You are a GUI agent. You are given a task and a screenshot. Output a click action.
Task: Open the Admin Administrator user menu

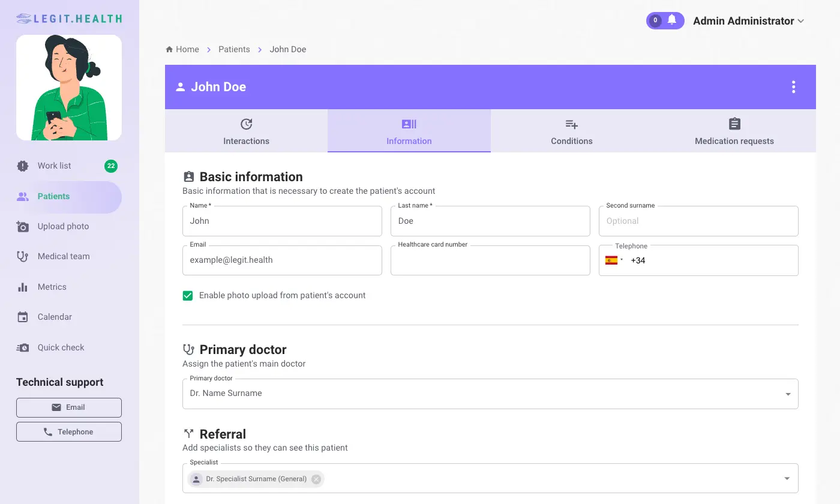point(748,21)
